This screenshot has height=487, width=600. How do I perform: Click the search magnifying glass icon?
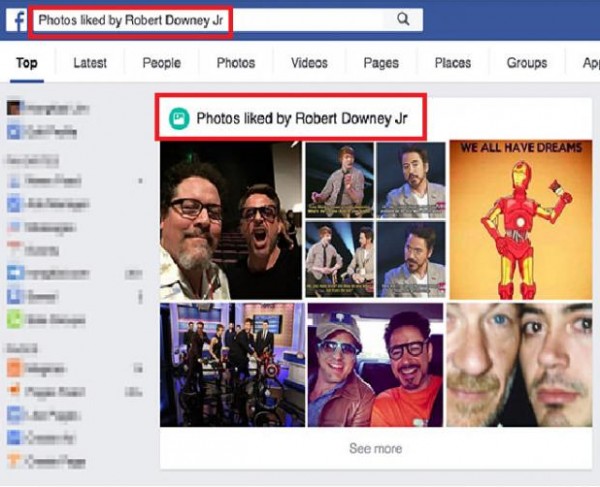click(403, 19)
